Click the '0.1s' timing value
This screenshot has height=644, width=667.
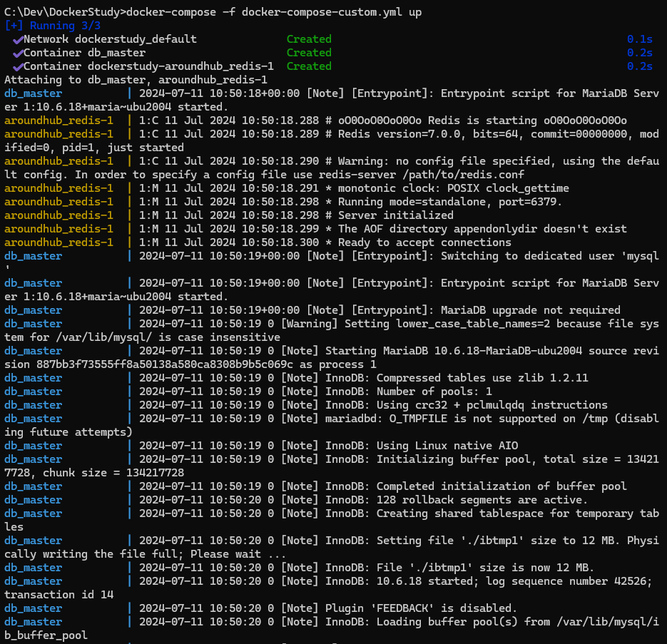click(x=639, y=39)
